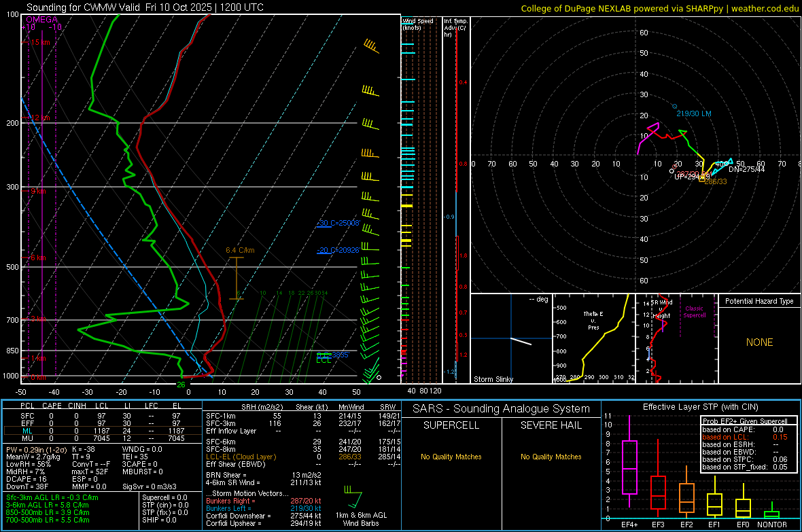The width and height of the screenshot is (802, 532).
Task: Click the 'DN=275/44' hodograph label
Action: tap(747, 169)
